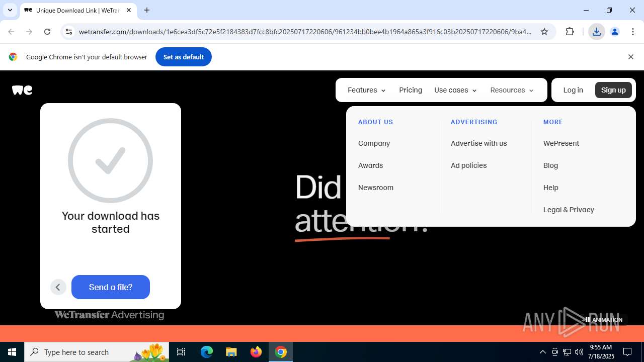This screenshot has height=362, width=644.
Task: Open the Company link under About Us
Action: pos(374,143)
